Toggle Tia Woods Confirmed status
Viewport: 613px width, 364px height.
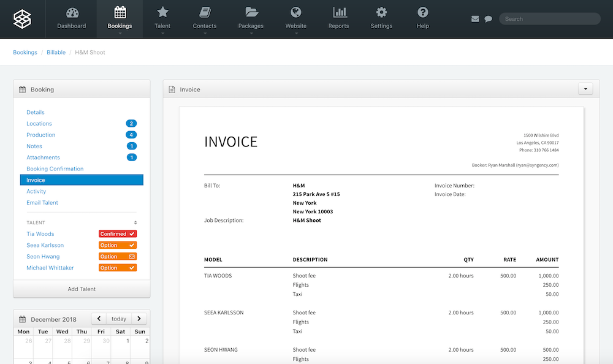[x=118, y=234]
